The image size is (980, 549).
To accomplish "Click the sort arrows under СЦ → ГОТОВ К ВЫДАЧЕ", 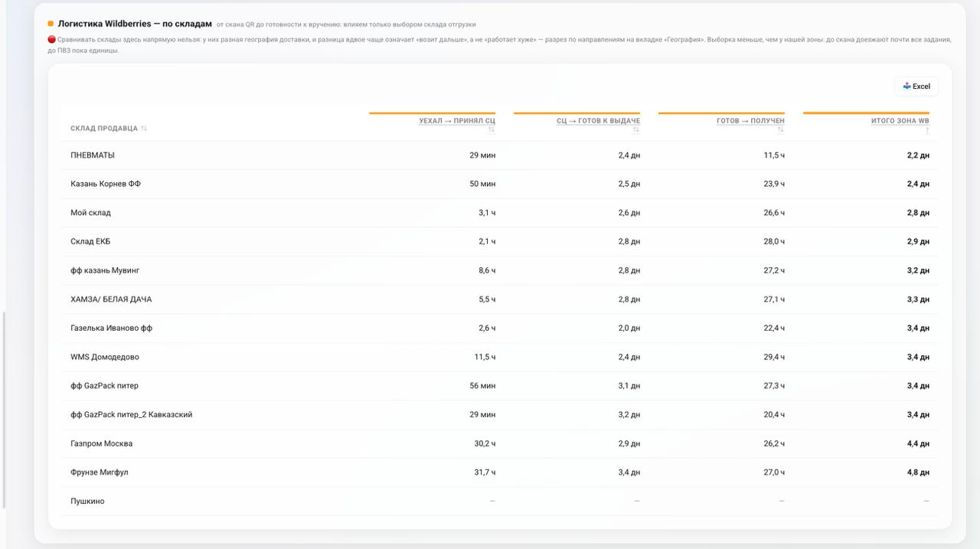I will pos(636,130).
